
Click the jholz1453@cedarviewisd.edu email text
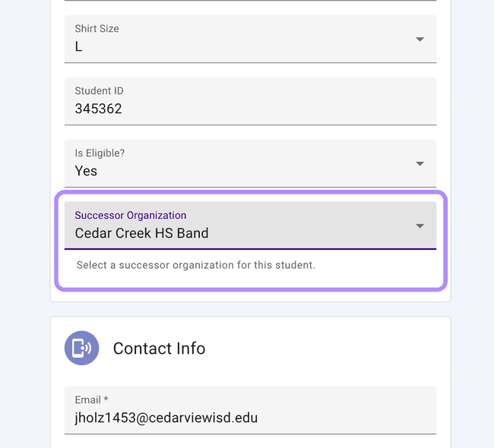pyautogui.click(x=166, y=418)
